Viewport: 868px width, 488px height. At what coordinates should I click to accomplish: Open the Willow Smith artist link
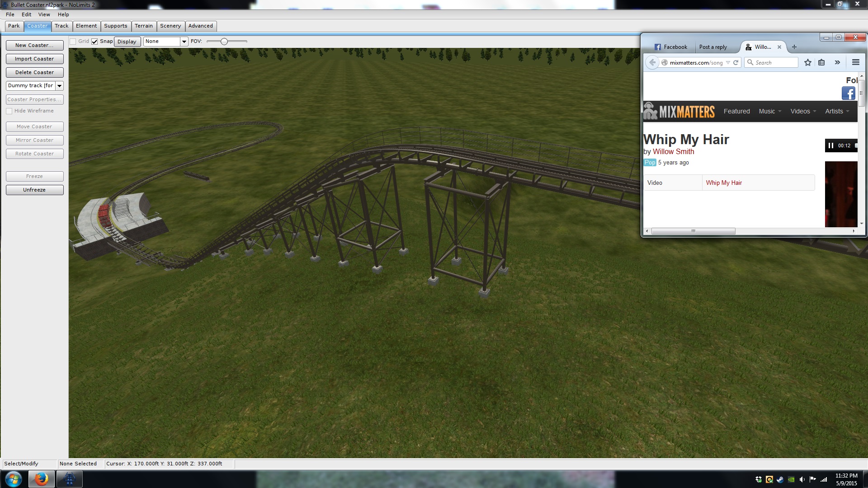pyautogui.click(x=673, y=152)
